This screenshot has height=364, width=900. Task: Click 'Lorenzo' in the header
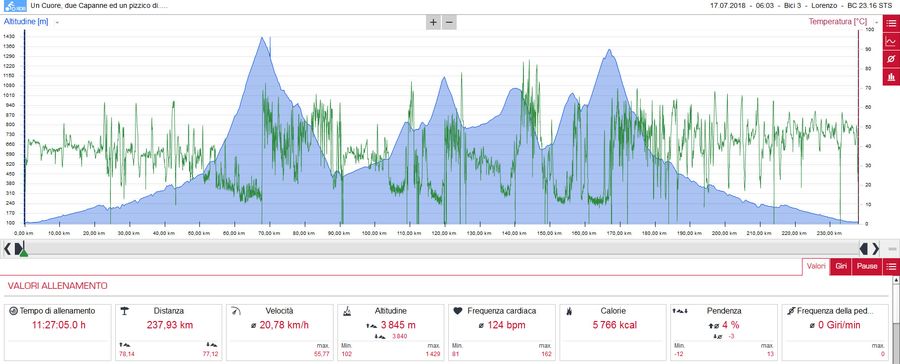click(824, 5)
